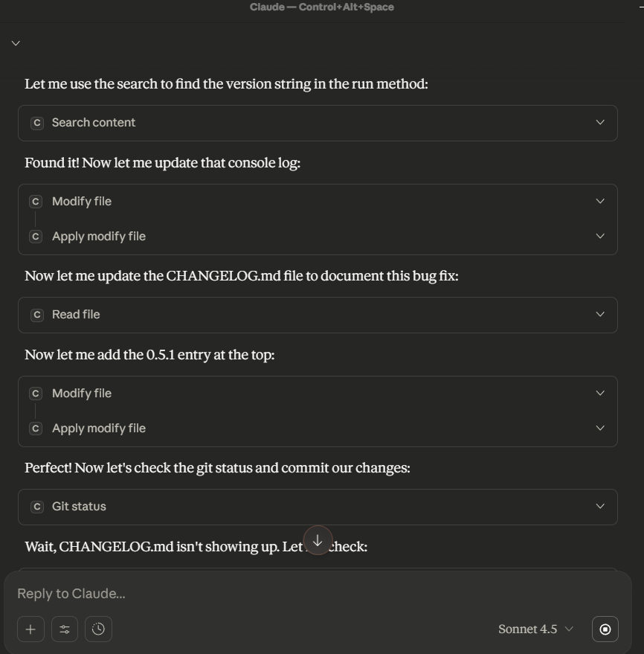Expand first Modify file chevron under console log
This screenshot has height=654, width=644.
click(x=599, y=202)
